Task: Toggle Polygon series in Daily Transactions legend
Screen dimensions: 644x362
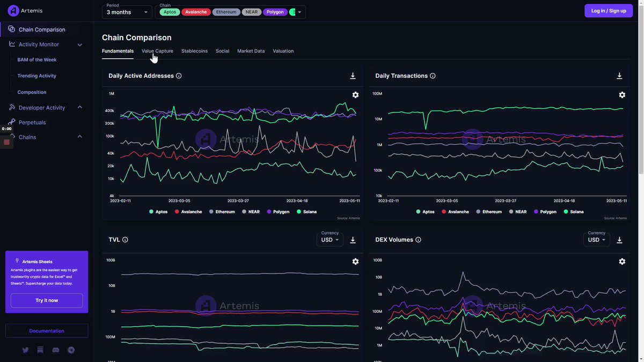Action: click(545, 212)
